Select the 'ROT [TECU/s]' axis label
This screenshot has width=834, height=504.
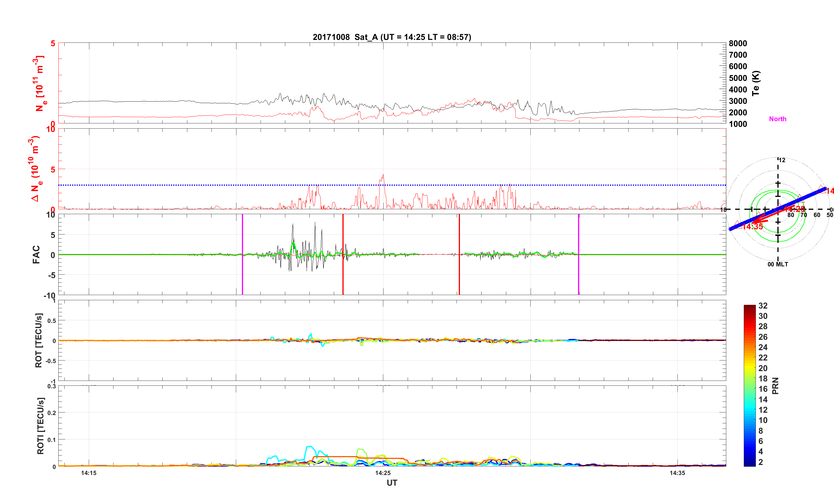(39, 341)
